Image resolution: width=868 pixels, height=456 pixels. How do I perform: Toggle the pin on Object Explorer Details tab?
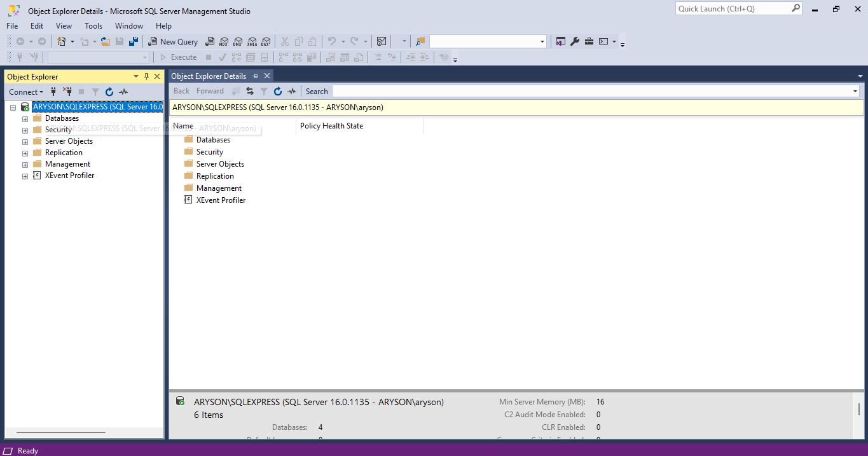(254, 75)
